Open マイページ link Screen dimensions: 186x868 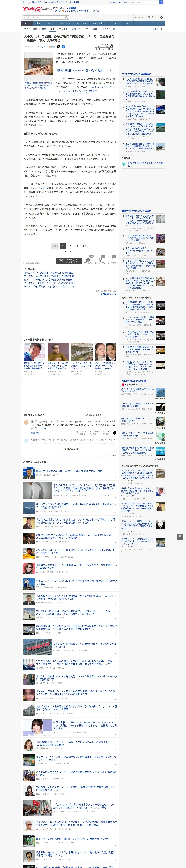[x=139, y=18]
